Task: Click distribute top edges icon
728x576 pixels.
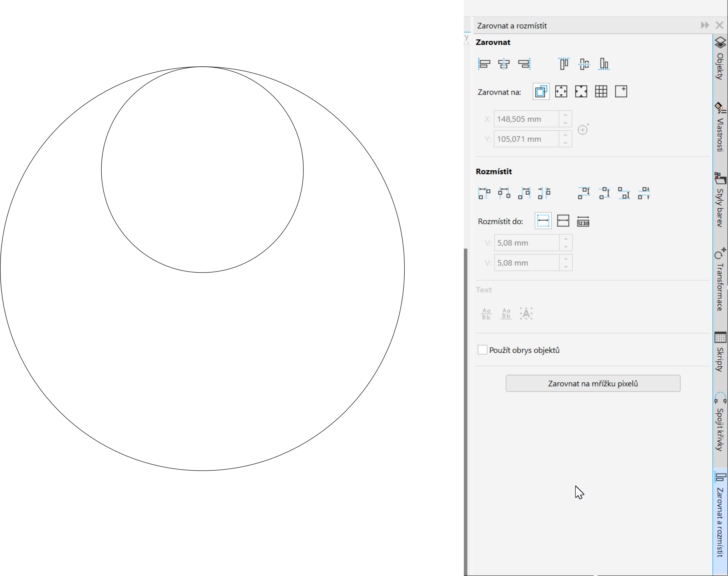Action: click(x=584, y=193)
